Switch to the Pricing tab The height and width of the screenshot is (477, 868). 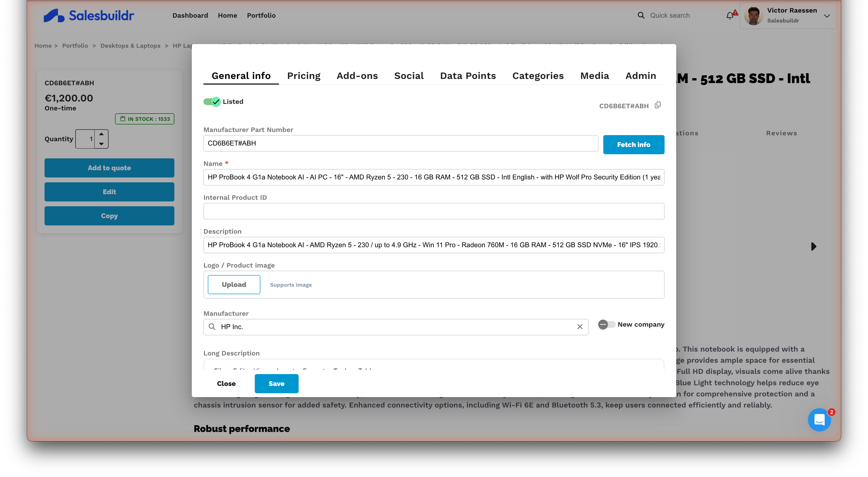coord(304,76)
